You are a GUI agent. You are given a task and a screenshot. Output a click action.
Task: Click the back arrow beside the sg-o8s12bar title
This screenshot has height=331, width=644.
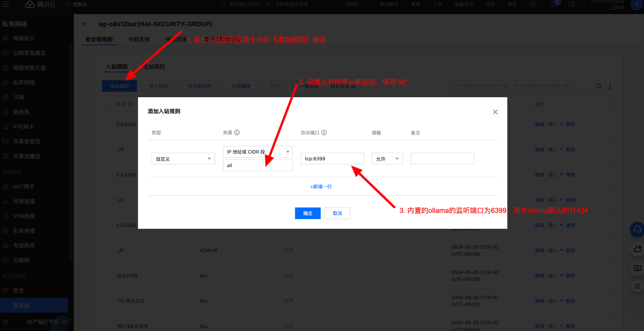(84, 24)
